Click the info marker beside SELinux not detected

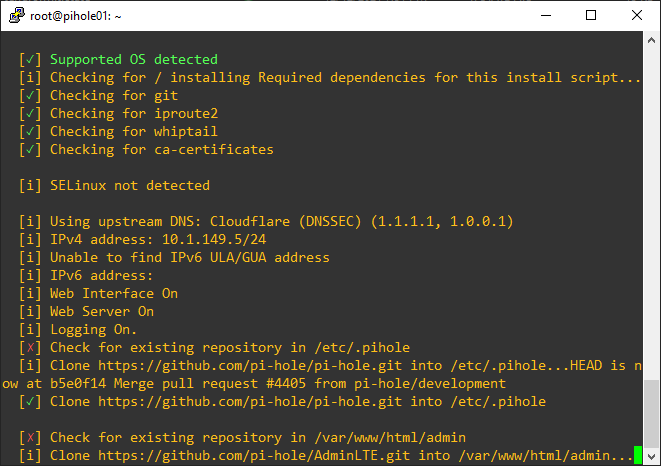[x=30, y=186]
